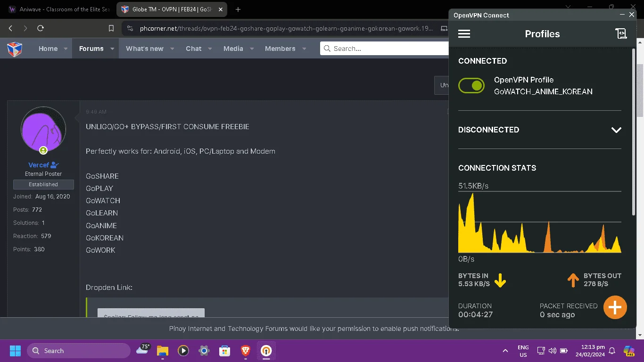Reveal the Spoiler button under Dropden Link
Viewport: 644px width, 362px height.
coord(151,313)
